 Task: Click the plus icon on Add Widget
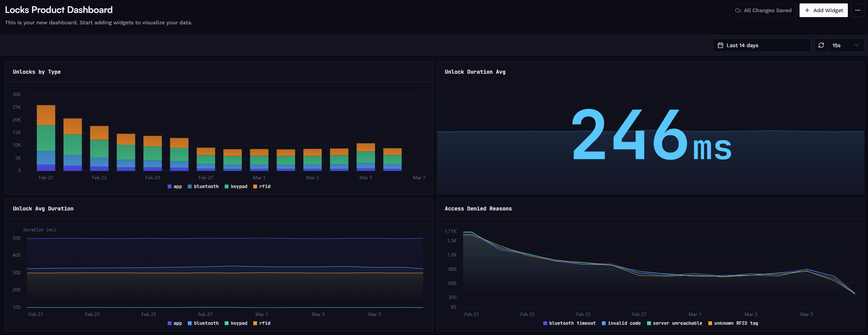[x=807, y=10]
